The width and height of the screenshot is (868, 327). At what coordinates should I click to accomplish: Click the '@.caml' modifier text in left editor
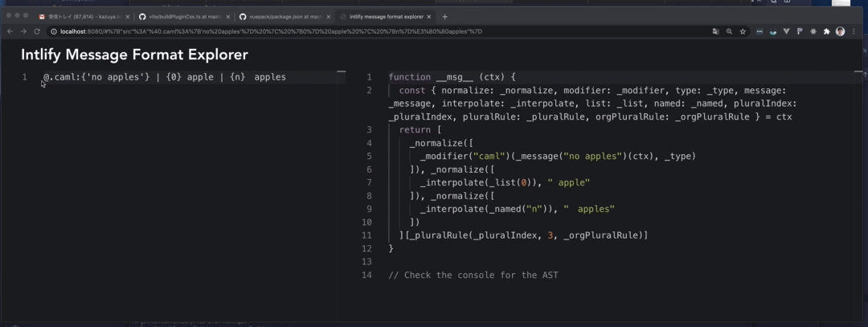pyautogui.click(x=59, y=77)
